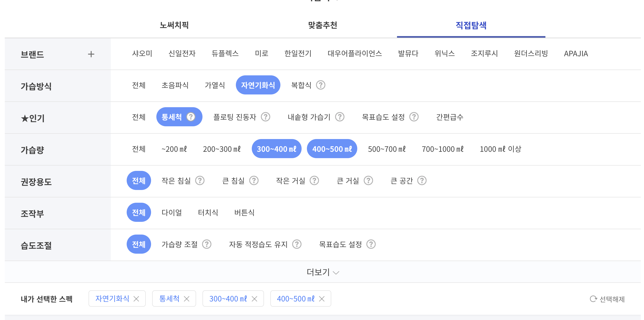Select 700~1000 ㎖ capacity

pos(443,149)
